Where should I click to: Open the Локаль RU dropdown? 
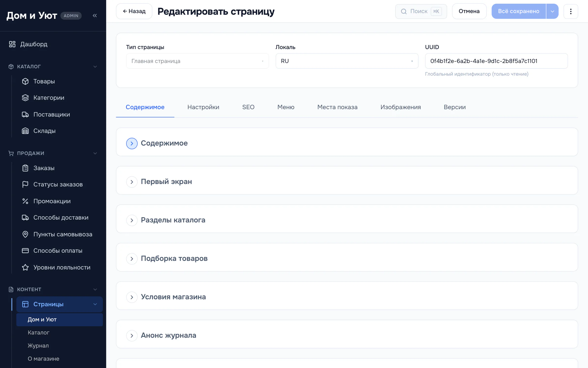pos(347,61)
